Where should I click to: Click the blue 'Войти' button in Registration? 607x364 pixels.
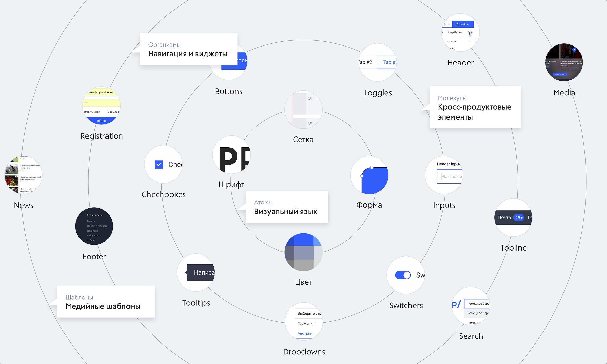(101, 121)
